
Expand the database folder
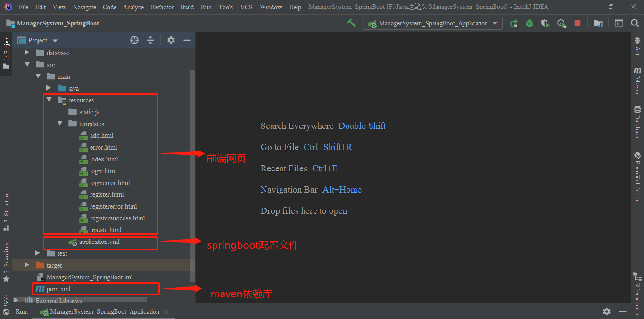click(27, 53)
